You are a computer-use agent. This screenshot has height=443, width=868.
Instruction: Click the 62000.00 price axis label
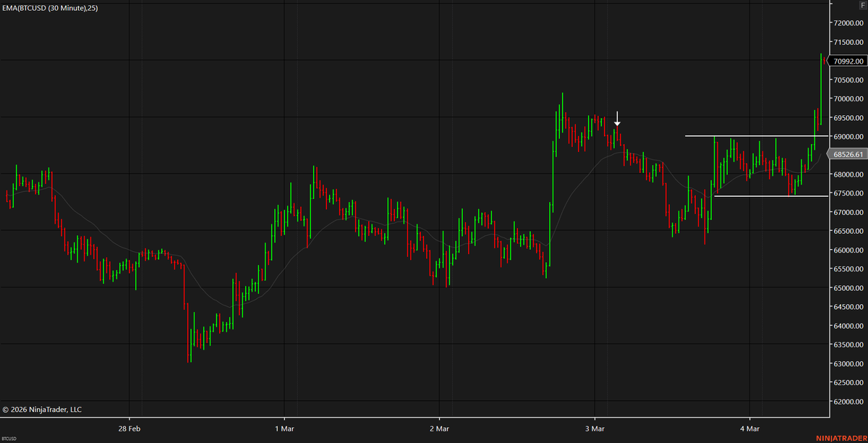pos(849,402)
